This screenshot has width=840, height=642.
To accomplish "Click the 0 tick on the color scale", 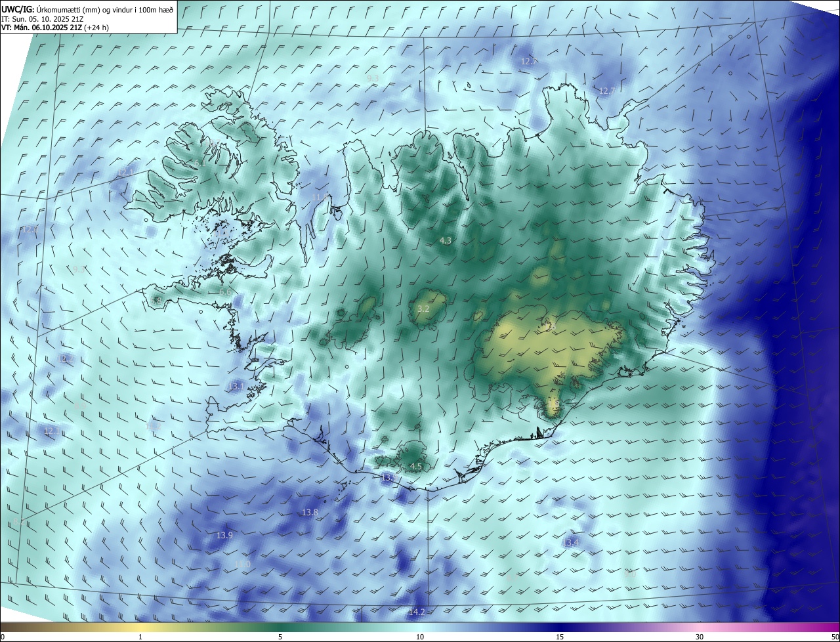I will (x=3, y=637).
